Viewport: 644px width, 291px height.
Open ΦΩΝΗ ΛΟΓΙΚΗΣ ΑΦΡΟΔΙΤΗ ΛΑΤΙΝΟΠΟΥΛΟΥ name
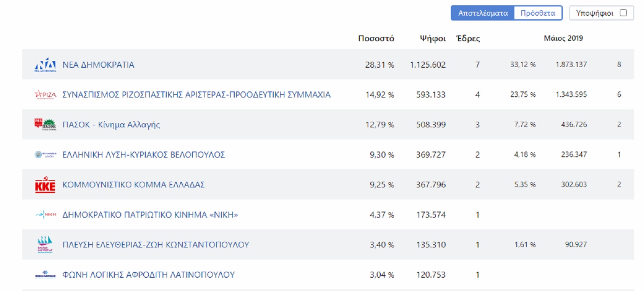pos(149,274)
